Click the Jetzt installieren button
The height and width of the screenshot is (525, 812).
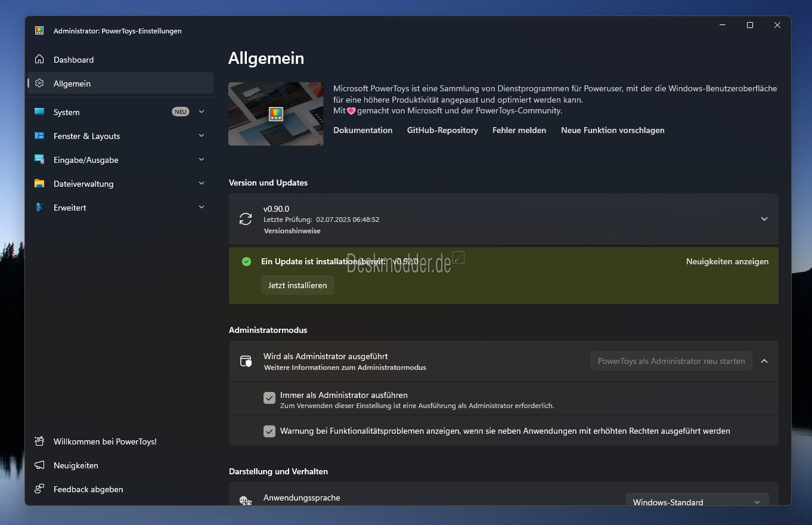tap(297, 285)
